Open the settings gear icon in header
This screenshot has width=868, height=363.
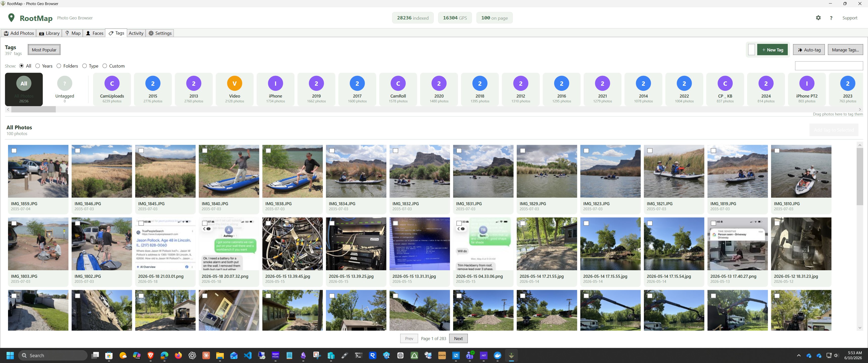click(818, 18)
